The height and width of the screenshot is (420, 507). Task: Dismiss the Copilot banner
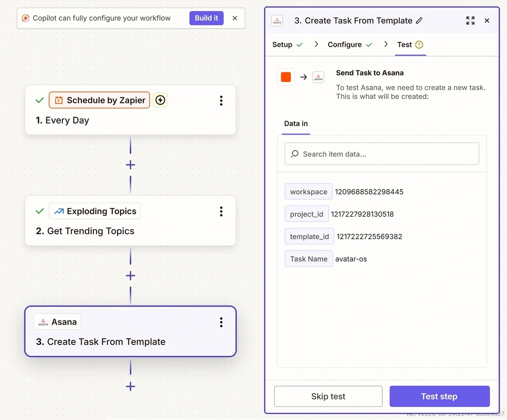[235, 18]
